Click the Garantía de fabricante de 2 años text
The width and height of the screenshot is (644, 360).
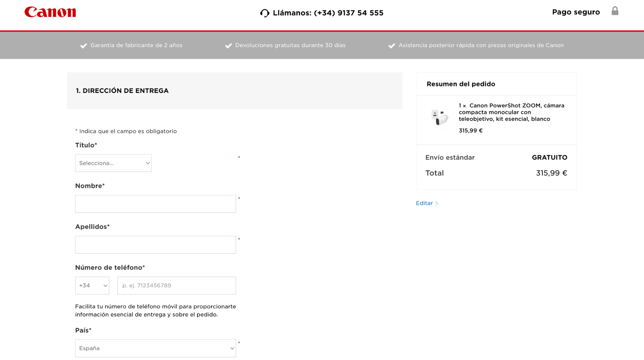(x=136, y=45)
